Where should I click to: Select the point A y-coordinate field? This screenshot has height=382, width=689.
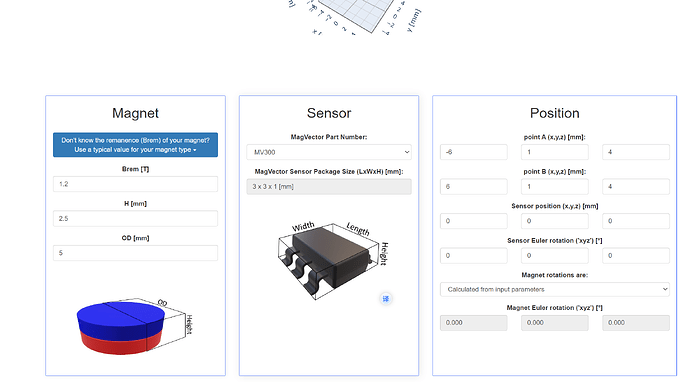pos(555,152)
